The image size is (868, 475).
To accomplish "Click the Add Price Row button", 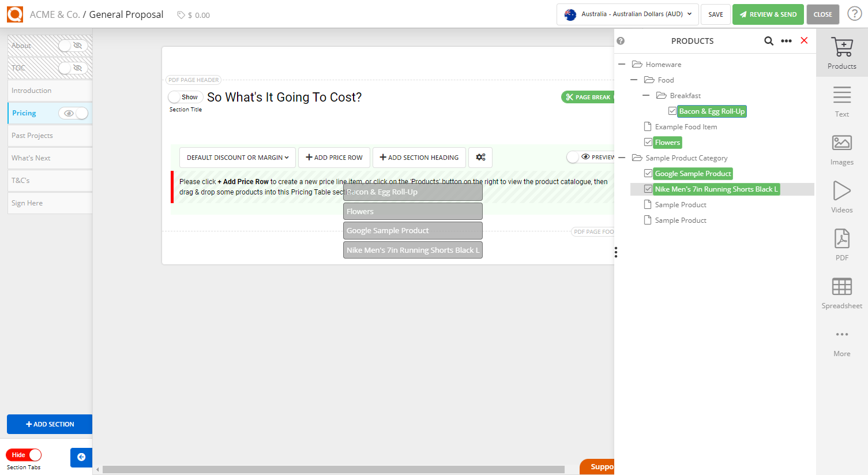I will click(x=334, y=157).
